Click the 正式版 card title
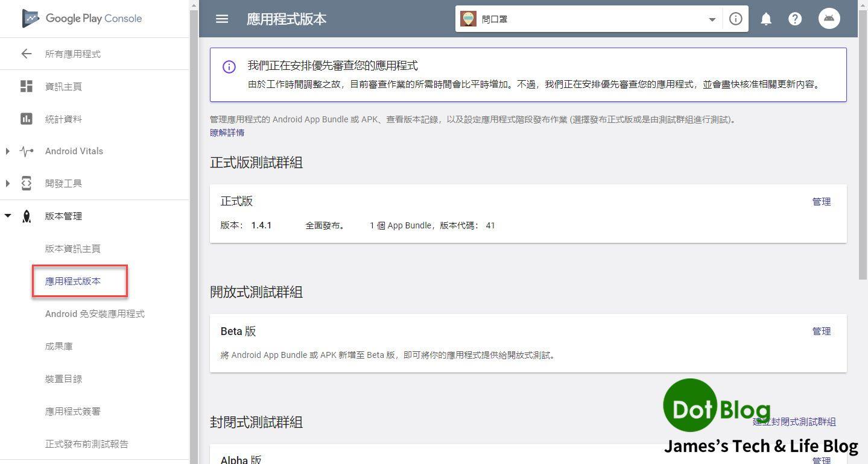 tap(236, 201)
